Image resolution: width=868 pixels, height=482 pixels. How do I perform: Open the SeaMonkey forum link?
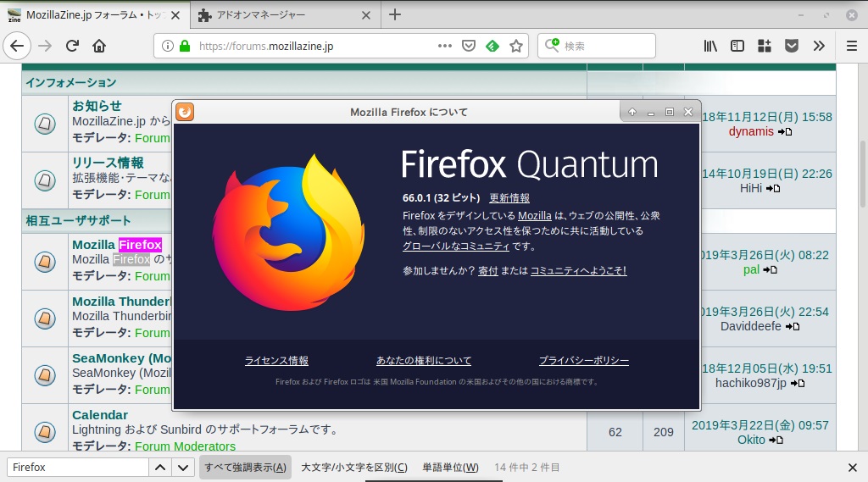click(122, 358)
